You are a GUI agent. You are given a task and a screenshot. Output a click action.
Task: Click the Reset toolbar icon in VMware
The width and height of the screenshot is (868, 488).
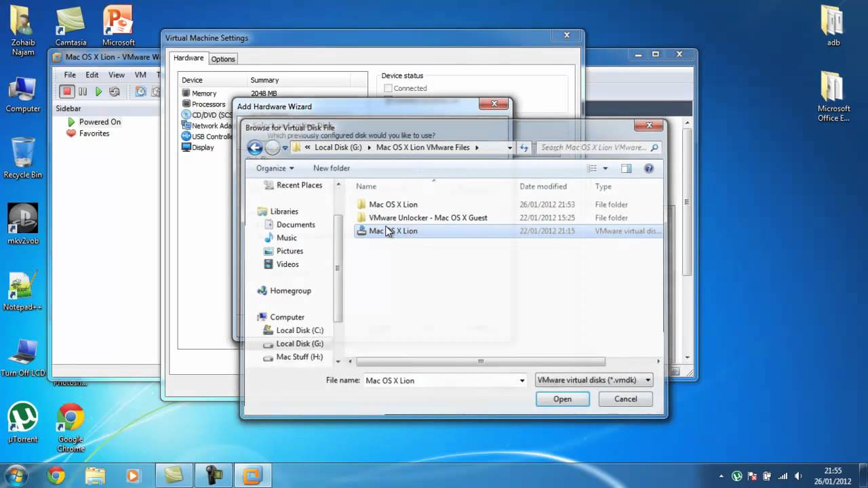click(x=115, y=91)
